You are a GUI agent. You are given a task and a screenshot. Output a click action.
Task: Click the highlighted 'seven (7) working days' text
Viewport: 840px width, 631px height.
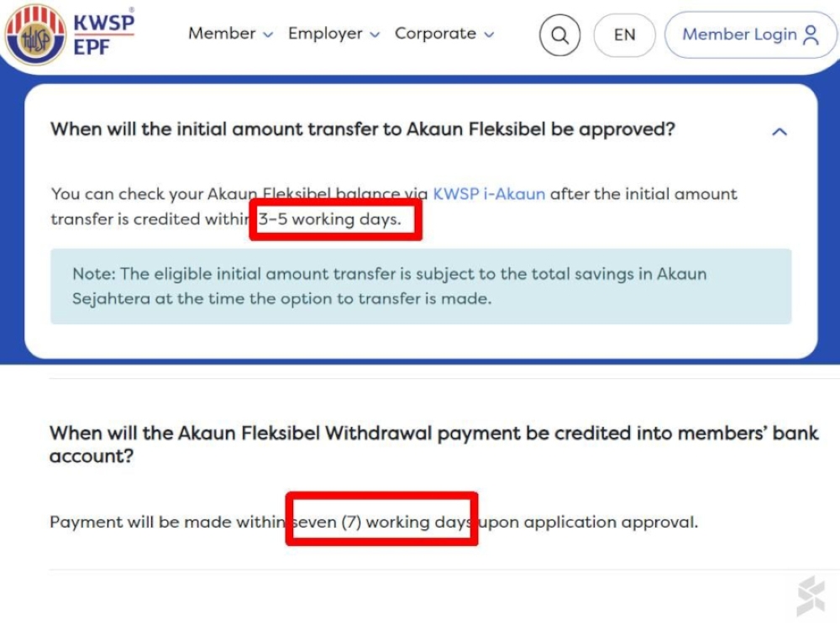[381, 522]
